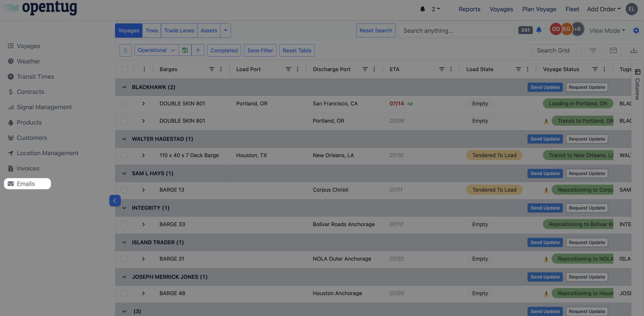Image resolution: width=644 pixels, height=316 pixels.
Task: Click the Barges column filter icon
Action: pos(211,69)
